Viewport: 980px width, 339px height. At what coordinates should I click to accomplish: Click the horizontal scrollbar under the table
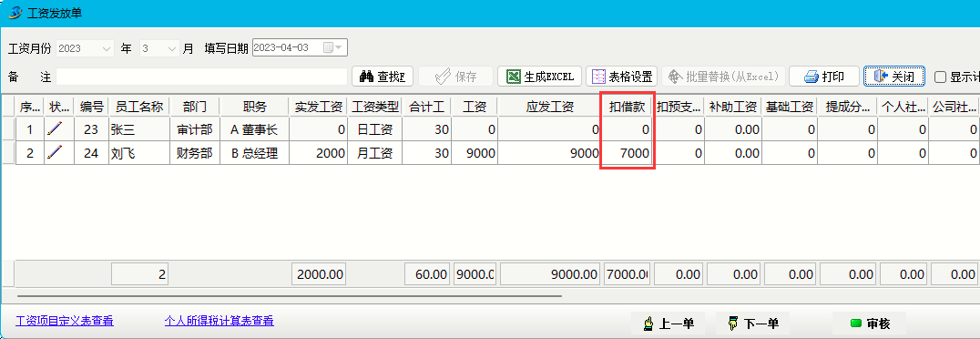pyautogui.click(x=290, y=295)
